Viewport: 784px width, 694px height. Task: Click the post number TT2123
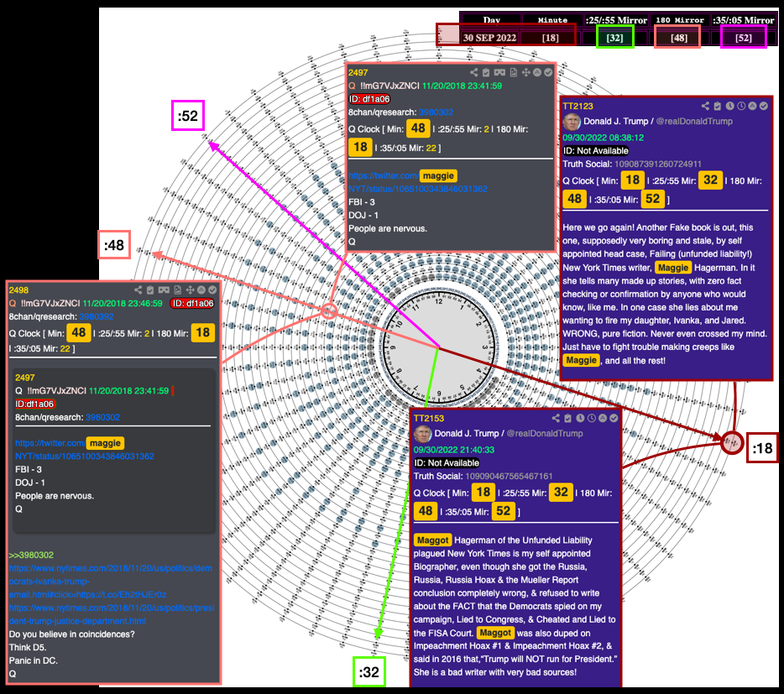578,106
